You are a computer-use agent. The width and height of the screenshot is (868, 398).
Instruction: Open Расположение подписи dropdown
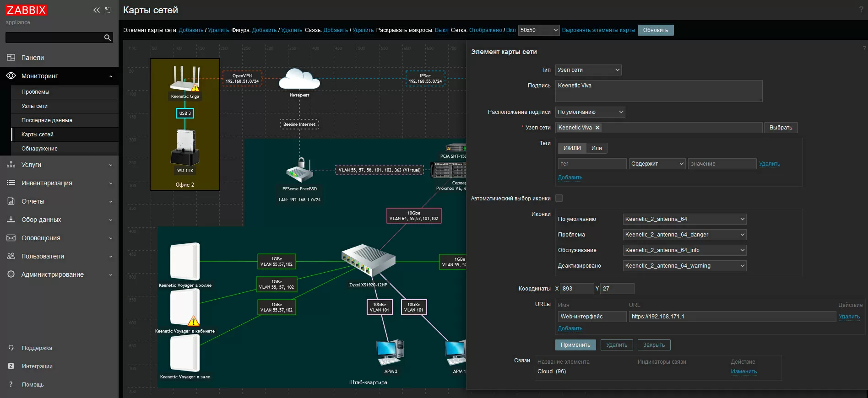pos(590,112)
